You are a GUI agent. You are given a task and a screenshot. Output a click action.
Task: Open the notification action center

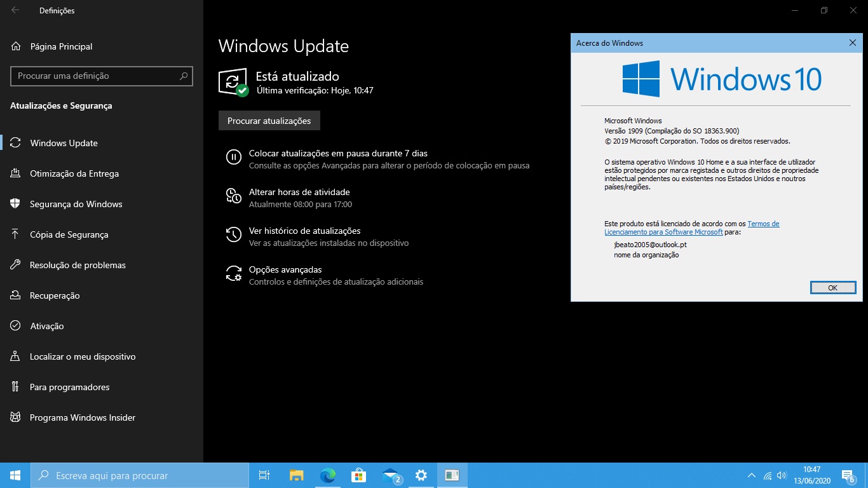coord(848,475)
